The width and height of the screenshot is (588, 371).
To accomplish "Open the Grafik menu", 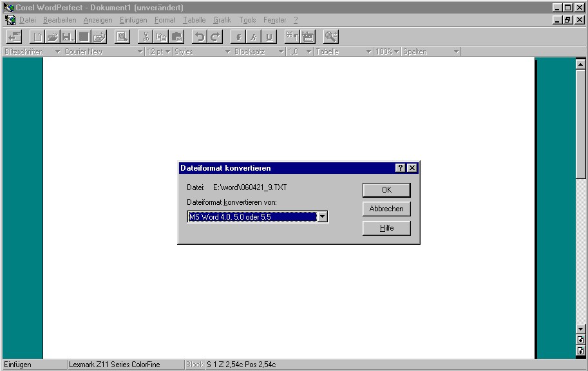I will tap(222, 20).
